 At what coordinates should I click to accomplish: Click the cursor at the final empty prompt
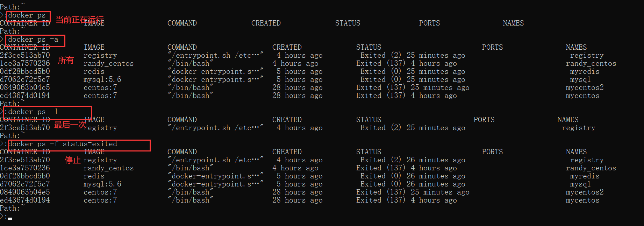[x=10, y=218]
